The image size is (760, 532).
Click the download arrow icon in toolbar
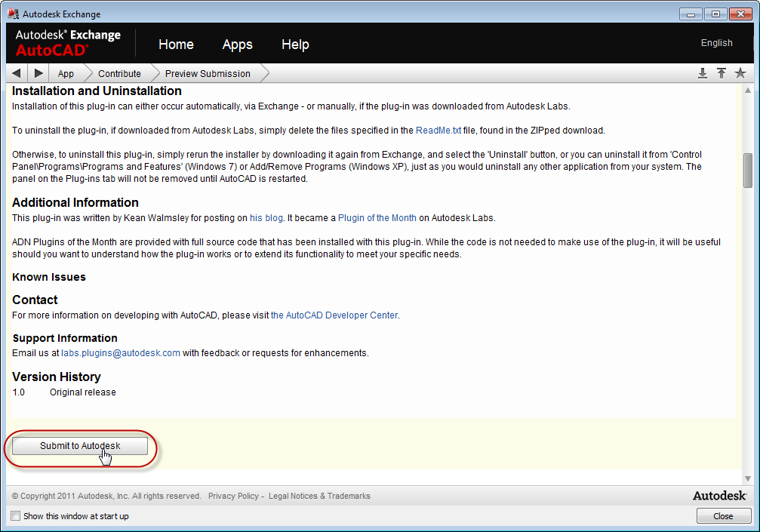pos(702,73)
